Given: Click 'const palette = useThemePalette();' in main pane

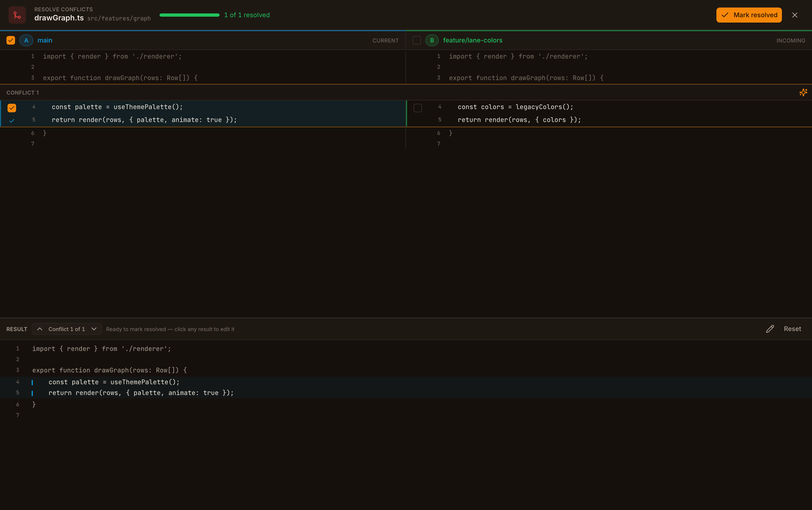Looking at the screenshot, I should [117, 107].
